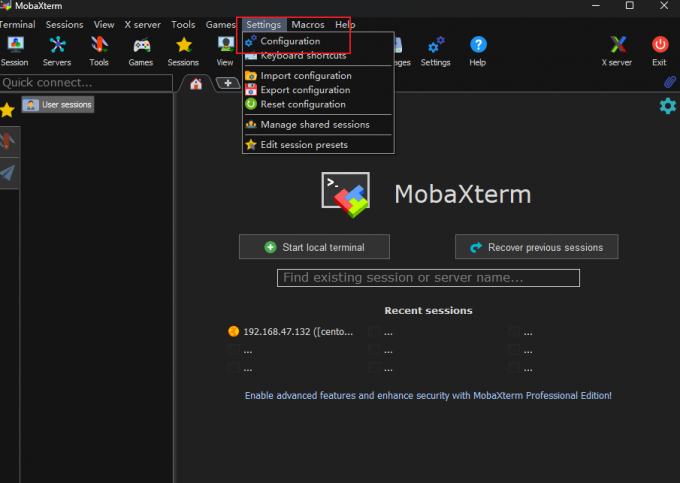Screen dimensions: 680x483
Task: Minimize the MobaXterm window
Action: coord(596,6)
